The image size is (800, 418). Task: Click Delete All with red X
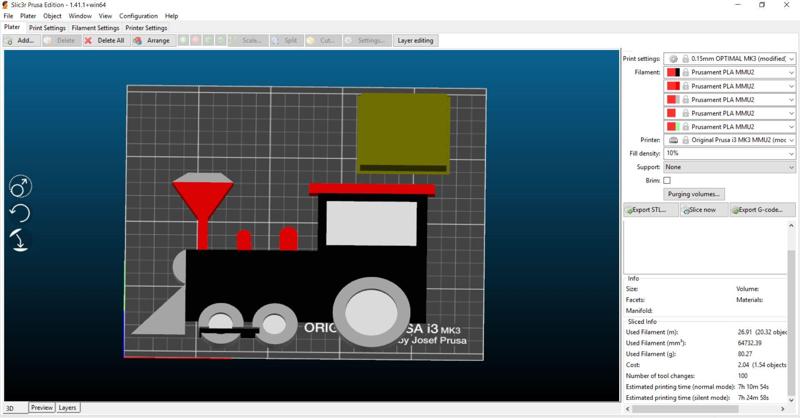pyautogui.click(x=105, y=40)
